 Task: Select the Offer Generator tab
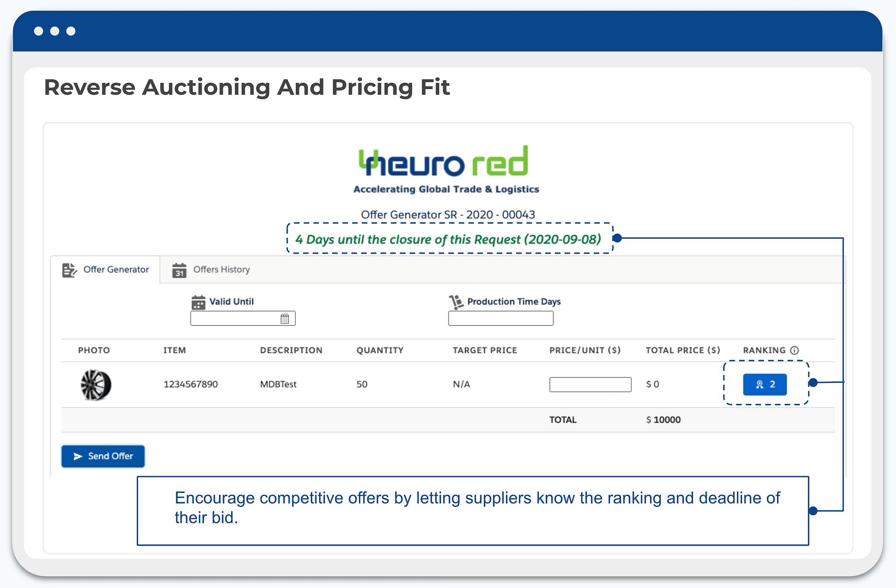[x=116, y=270]
